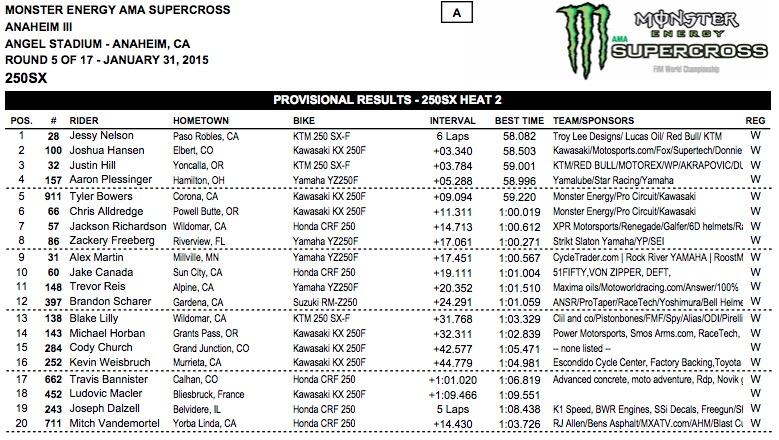
Task: Click the Provisional Results 250SX Heat 2 banner
Action: pyautogui.click(x=389, y=101)
